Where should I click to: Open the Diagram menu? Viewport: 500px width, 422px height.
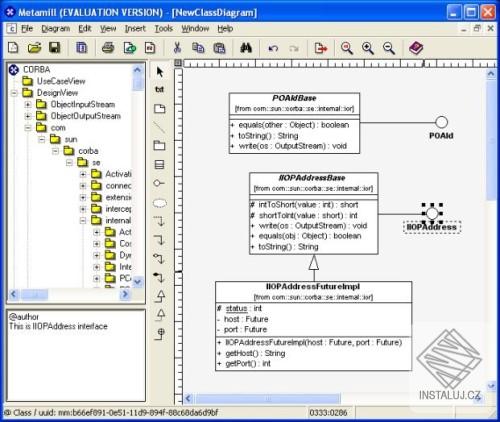click(56, 29)
